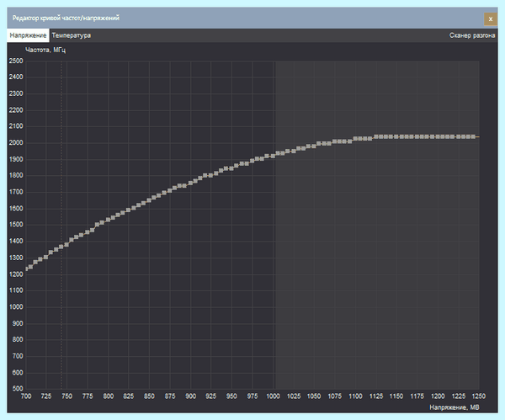Pick the curve point at 750 mV
The height and width of the screenshot is (420, 505).
[x=66, y=244]
